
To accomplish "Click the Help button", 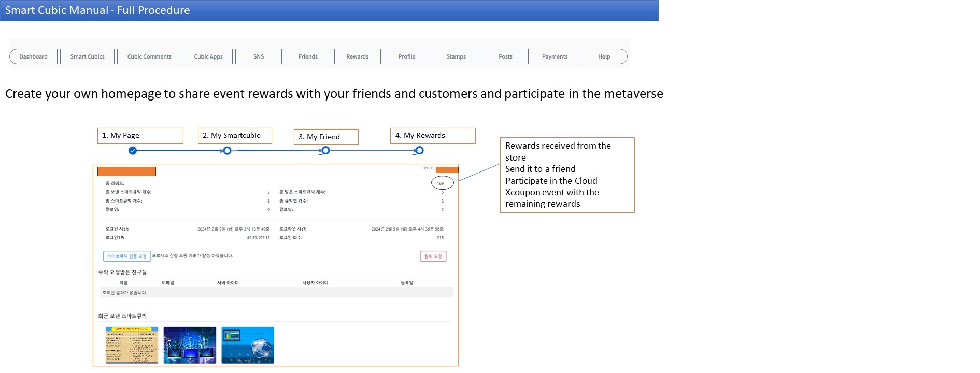I will (604, 56).
